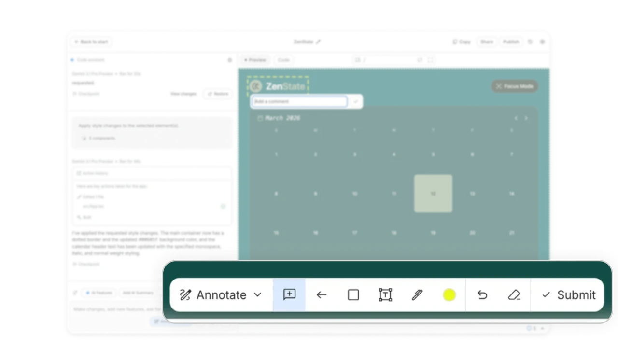Screen dimensions: 618x364
Task: Click the Add a comment input field
Action: coord(298,101)
